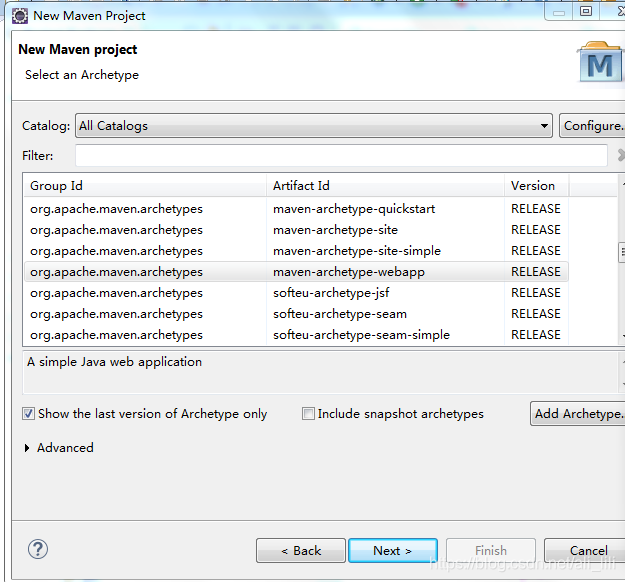
Task: Select the maven-archetype-site row
Action: tap(296, 230)
